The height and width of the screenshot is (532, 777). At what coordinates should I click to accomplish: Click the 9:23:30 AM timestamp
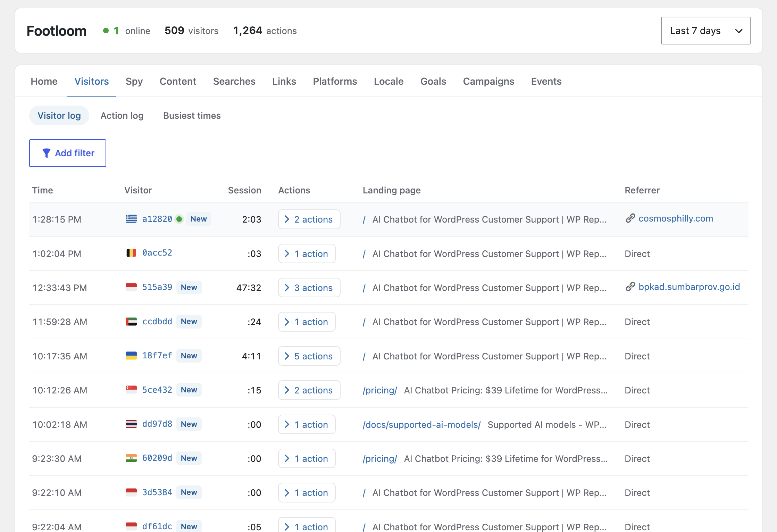pos(57,459)
